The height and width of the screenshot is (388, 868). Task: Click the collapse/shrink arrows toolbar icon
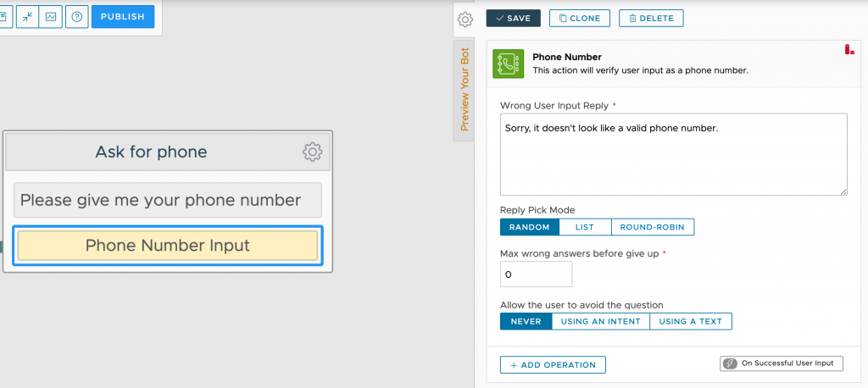pyautogui.click(x=26, y=17)
